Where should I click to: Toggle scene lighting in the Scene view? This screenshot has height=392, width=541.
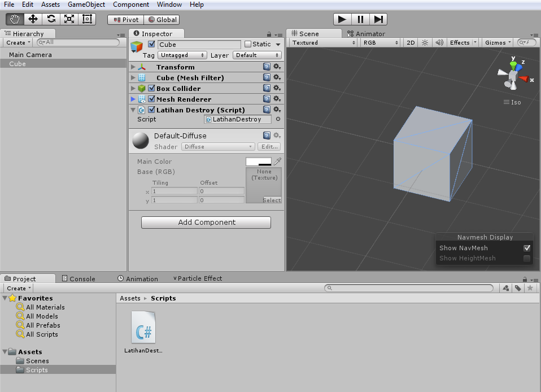tap(424, 42)
